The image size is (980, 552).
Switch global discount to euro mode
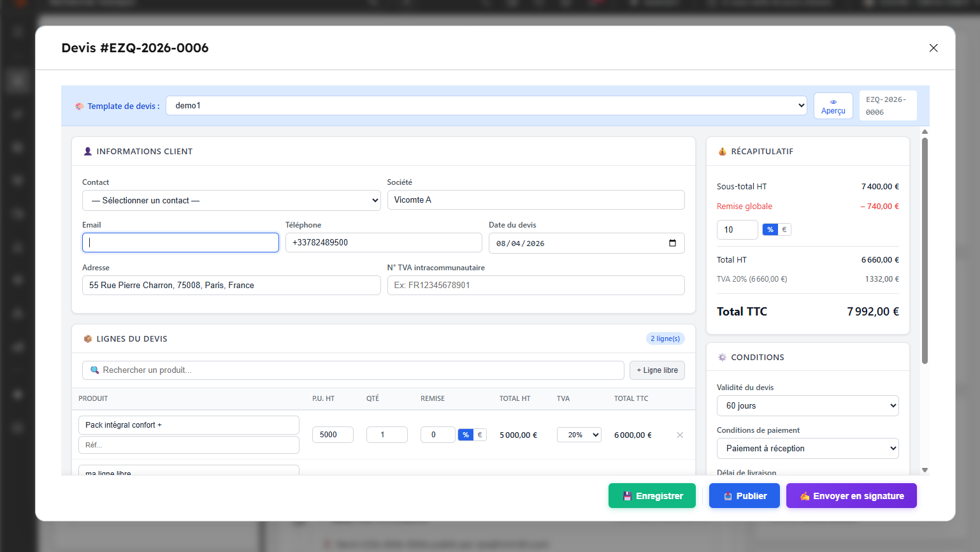(784, 229)
